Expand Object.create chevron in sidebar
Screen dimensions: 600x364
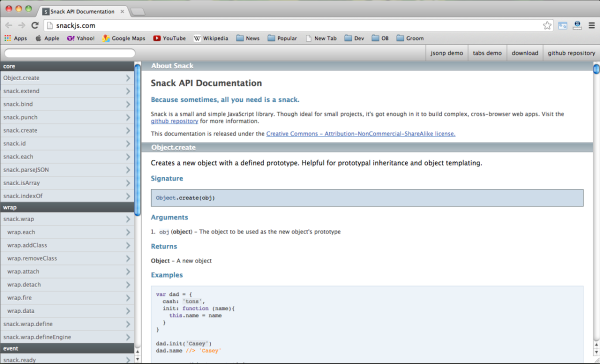(128, 78)
